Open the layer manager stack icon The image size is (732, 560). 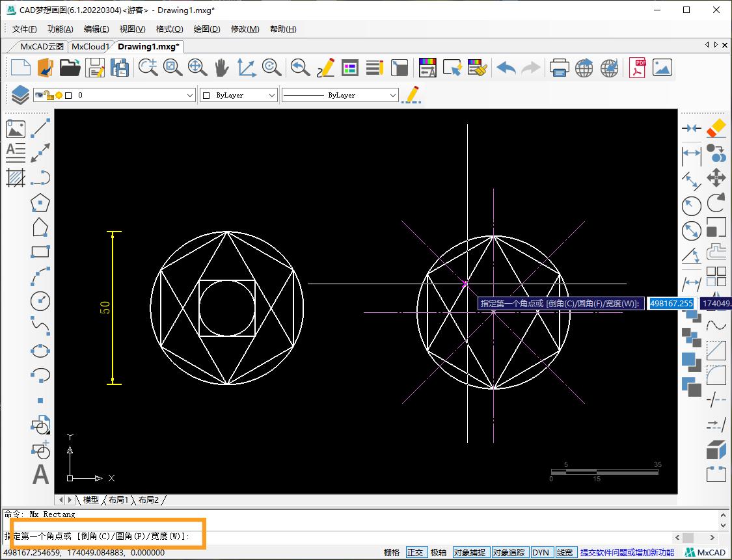[x=20, y=95]
